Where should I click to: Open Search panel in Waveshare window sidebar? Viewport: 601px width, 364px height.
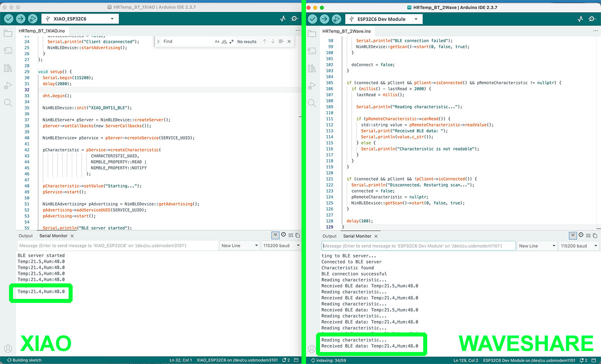click(x=312, y=103)
